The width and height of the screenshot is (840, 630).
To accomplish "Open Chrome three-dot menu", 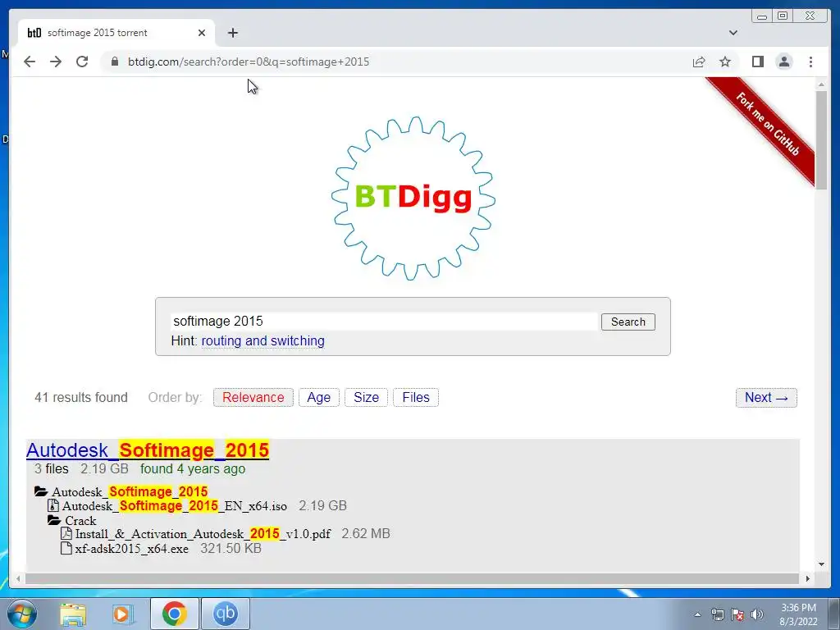I will [x=810, y=62].
